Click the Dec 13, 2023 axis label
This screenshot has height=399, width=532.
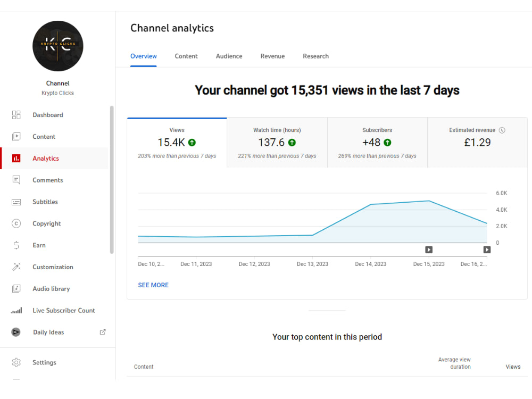coord(312,264)
